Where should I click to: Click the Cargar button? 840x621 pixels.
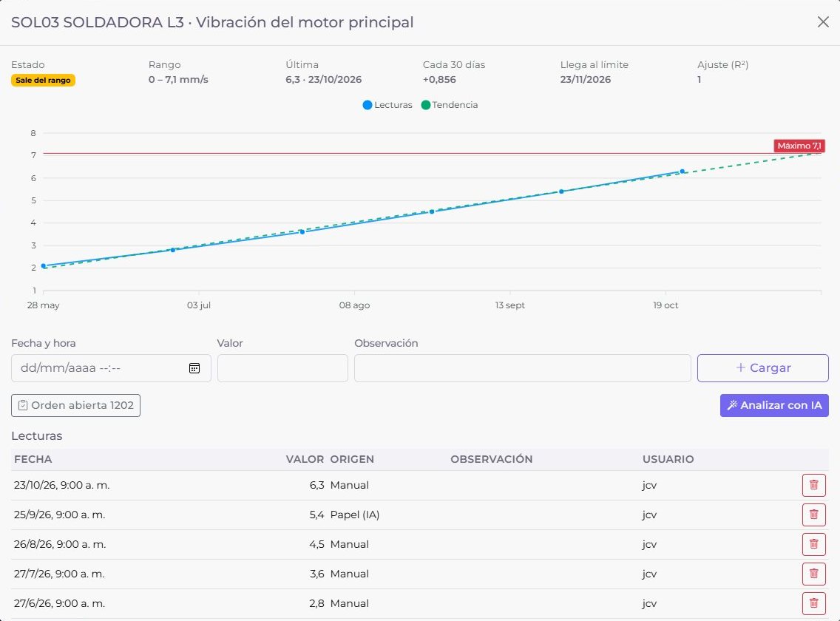click(763, 368)
